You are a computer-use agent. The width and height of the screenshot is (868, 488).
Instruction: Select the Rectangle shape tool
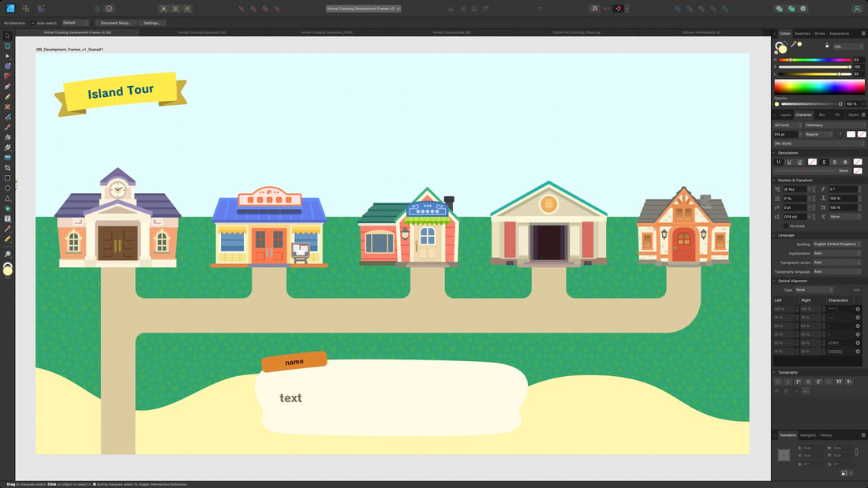tap(8, 178)
